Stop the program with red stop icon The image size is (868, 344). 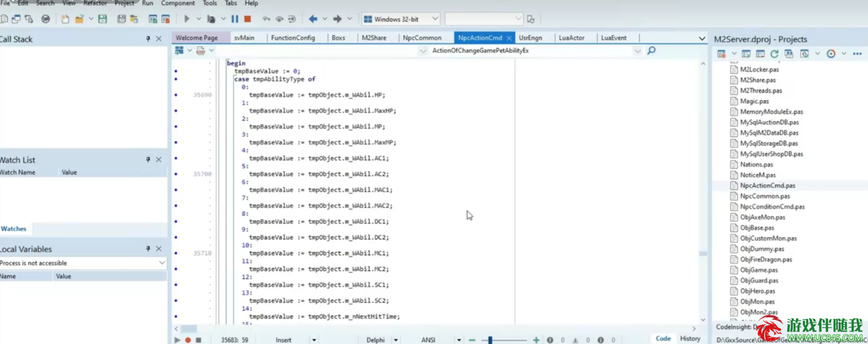coord(247,19)
